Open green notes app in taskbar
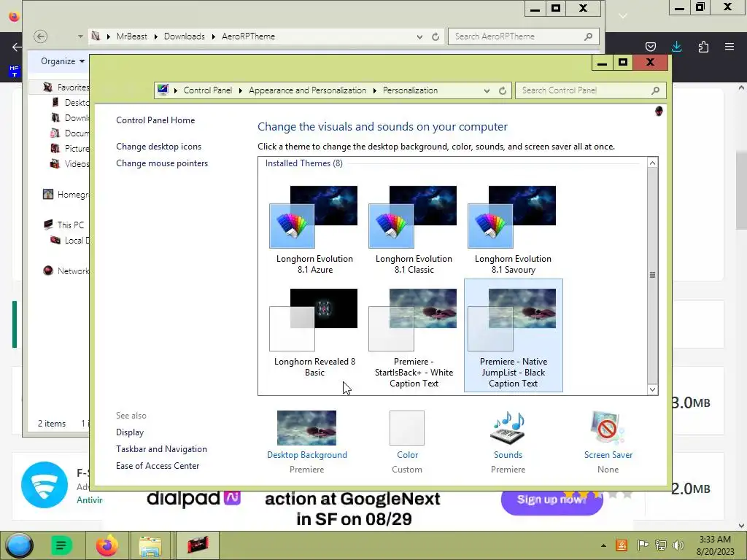Image resolution: width=747 pixels, height=560 pixels. [61, 545]
